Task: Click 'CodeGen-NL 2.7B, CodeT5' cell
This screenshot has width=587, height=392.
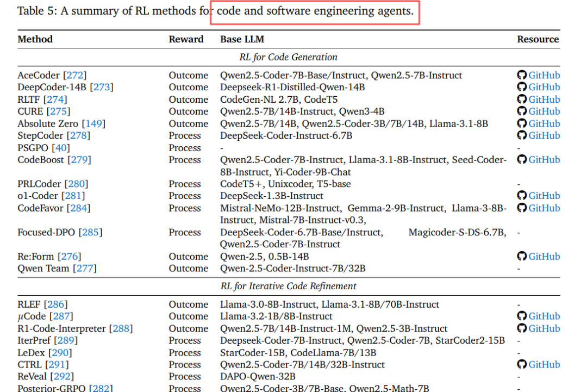Action: pos(279,99)
